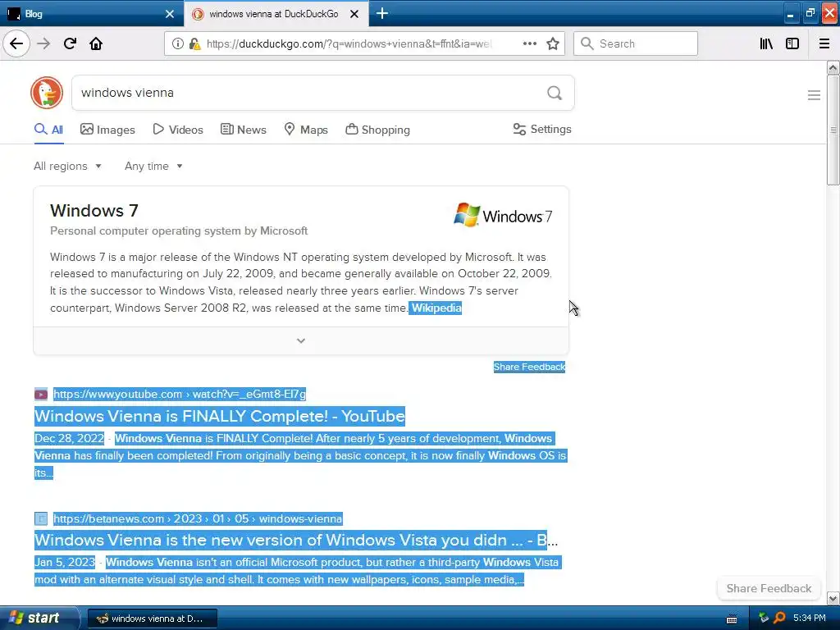Click the network tray icon
The height and width of the screenshot is (630, 840).
point(764,619)
